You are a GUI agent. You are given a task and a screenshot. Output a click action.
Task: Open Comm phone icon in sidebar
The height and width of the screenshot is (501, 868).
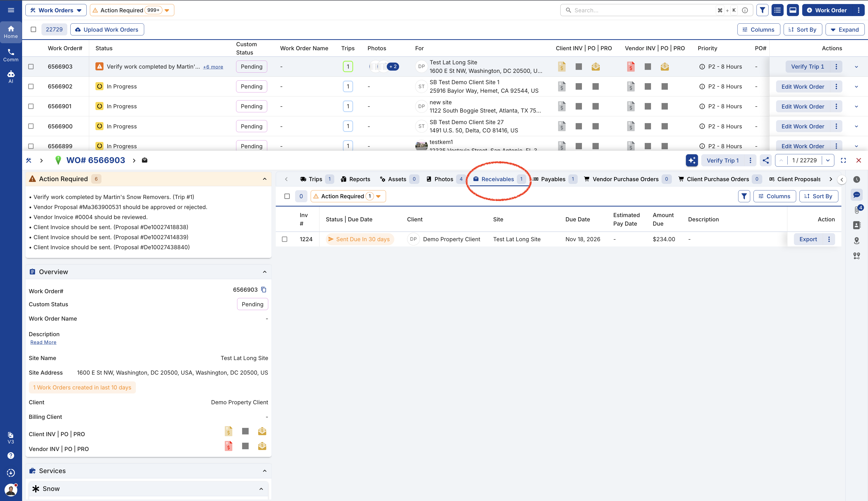[x=11, y=55]
